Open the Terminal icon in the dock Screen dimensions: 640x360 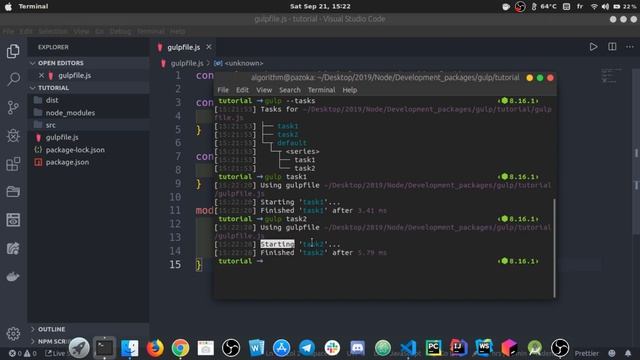click(104, 348)
